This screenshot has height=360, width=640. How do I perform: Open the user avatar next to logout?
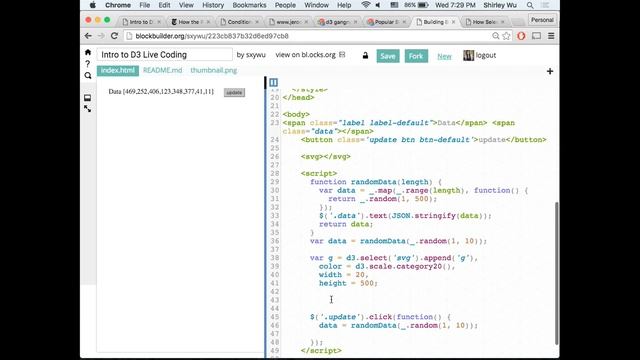tap(468, 56)
